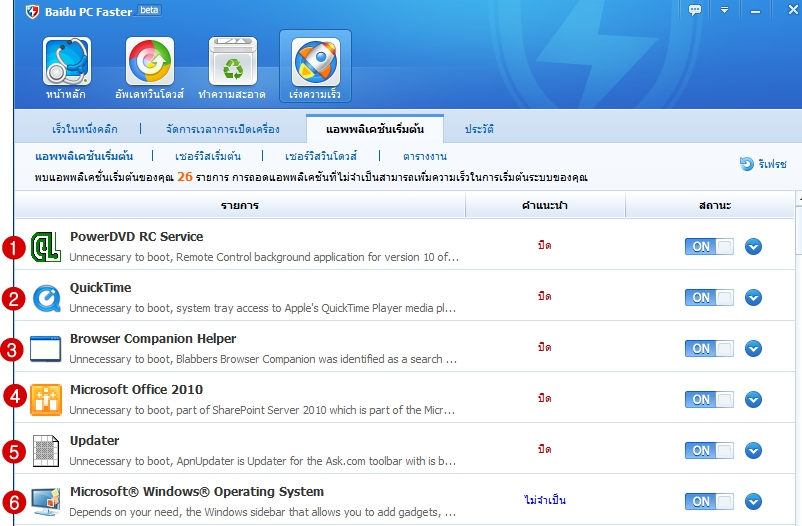Open the home (หน้าหลัก) stethoscope icon

pyautogui.click(x=66, y=61)
